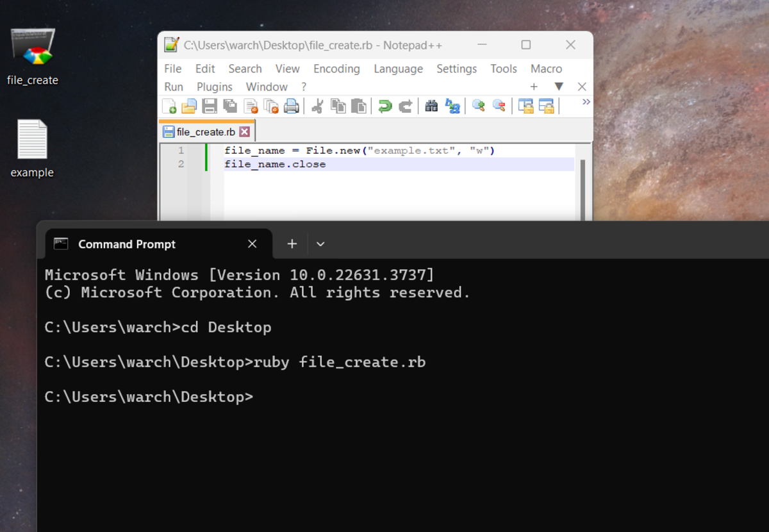769x532 pixels.
Task: Open Find with the binoculars icon
Action: coord(431,106)
